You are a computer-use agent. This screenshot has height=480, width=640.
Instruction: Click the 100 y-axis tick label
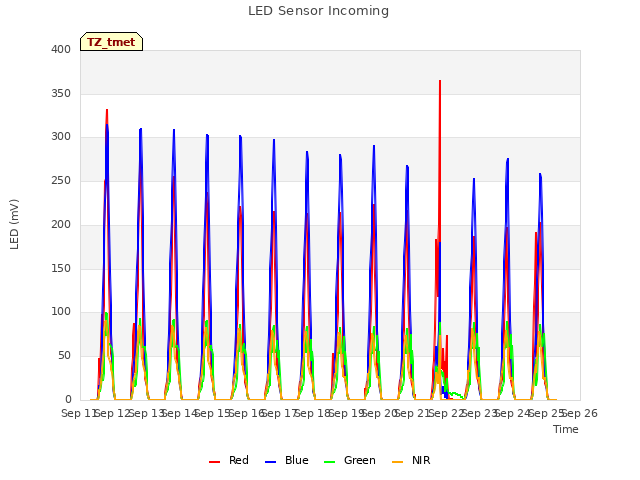pyautogui.click(x=61, y=312)
